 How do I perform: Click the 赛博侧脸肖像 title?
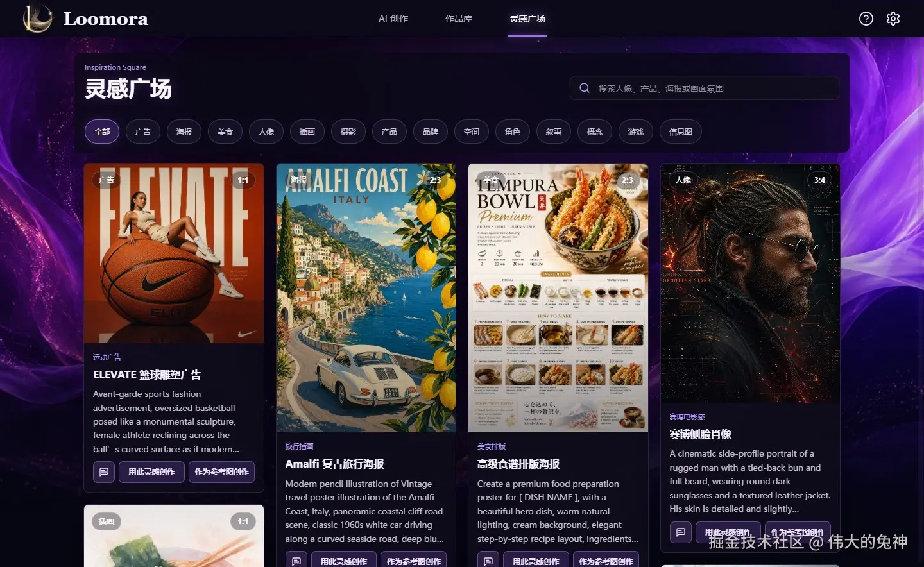701,434
